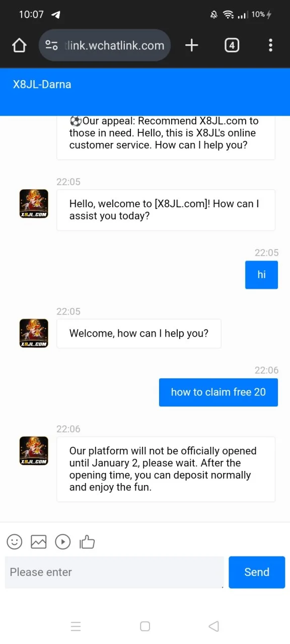The height and width of the screenshot is (644, 290).
Task: Tap the Android back navigation triangle
Action: tap(213, 626)
